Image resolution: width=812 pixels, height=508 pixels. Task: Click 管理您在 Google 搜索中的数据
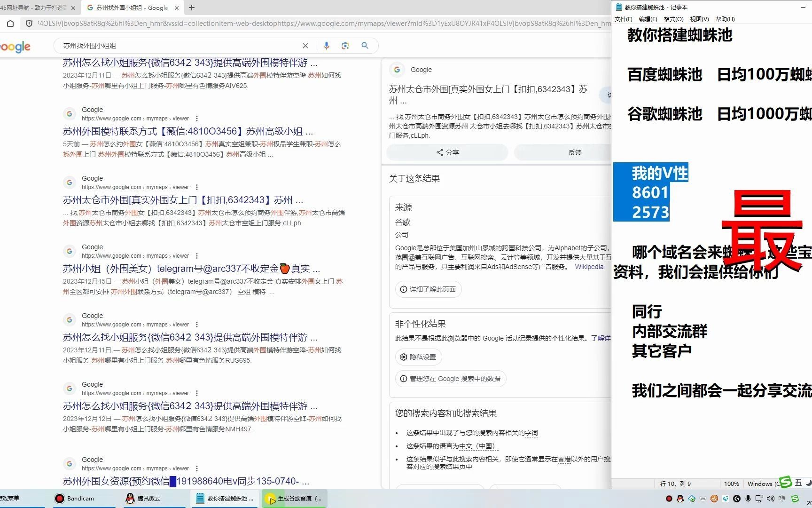450,379
